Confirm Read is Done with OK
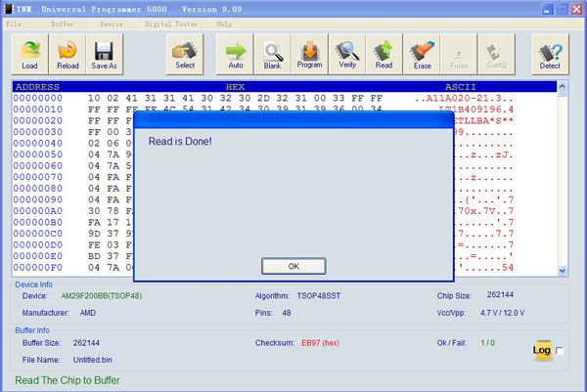This screenshot has width=587, height=392. (x=293, y=266)
